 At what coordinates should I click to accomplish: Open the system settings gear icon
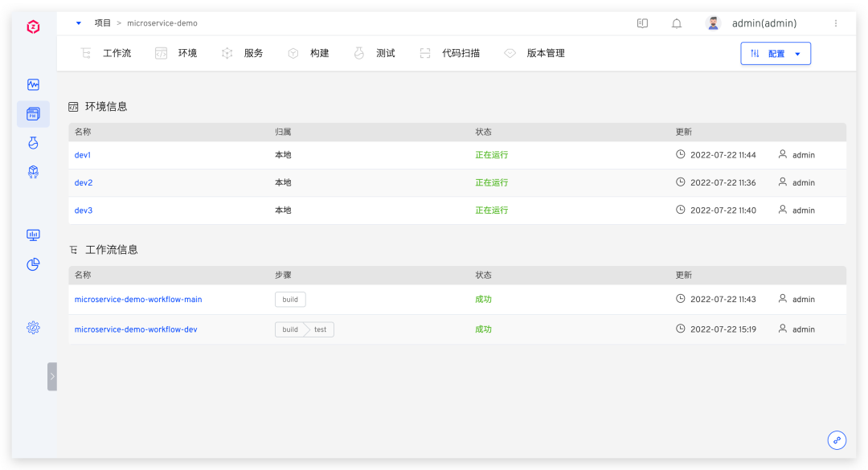click(33, 327)
